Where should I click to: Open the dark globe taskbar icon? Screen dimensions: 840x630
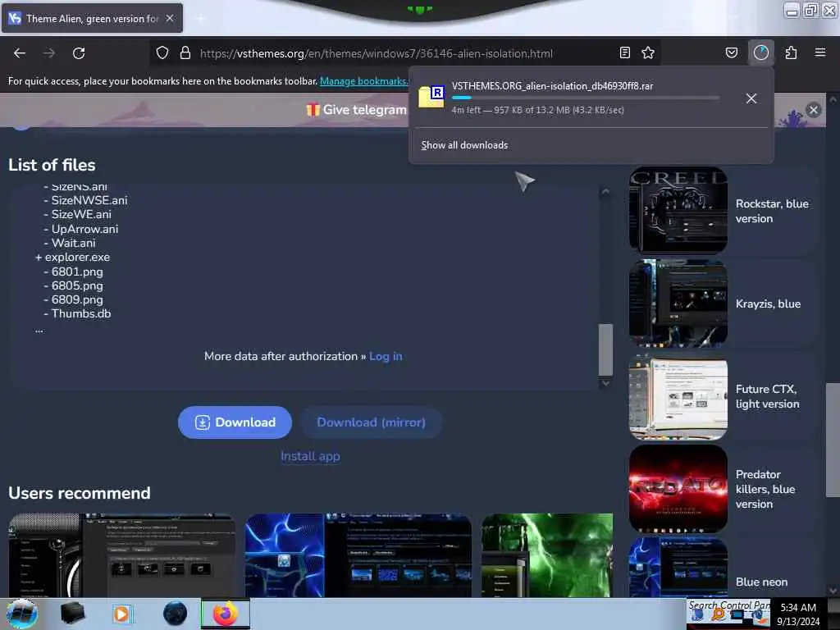tap(175, 614)
